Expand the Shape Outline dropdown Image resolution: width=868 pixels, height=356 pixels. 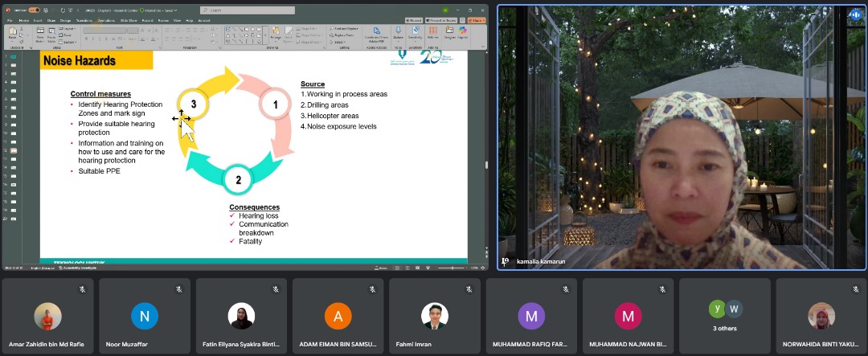(x=309, y=35)
